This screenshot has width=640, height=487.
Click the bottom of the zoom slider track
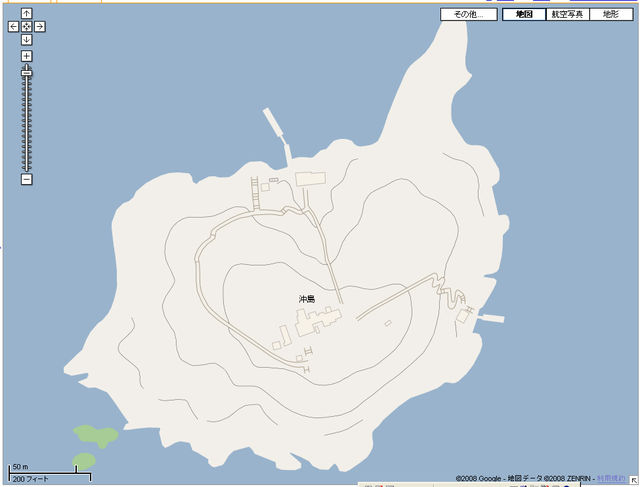[27, 167]
